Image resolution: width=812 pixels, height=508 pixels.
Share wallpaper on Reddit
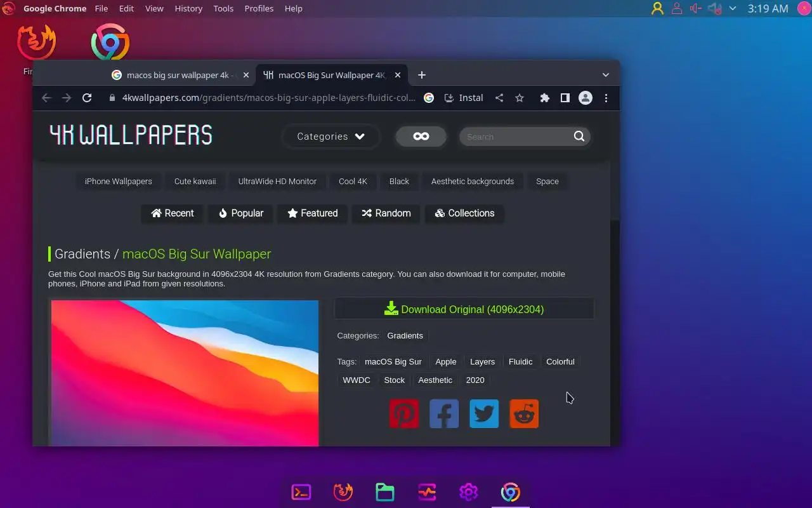point(524,413)
